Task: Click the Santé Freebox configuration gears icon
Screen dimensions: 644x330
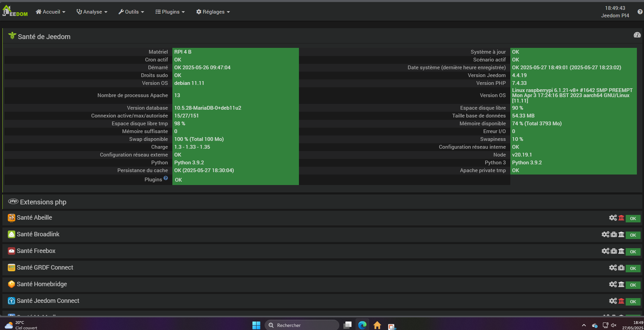Action: click(x=605, y=251)
